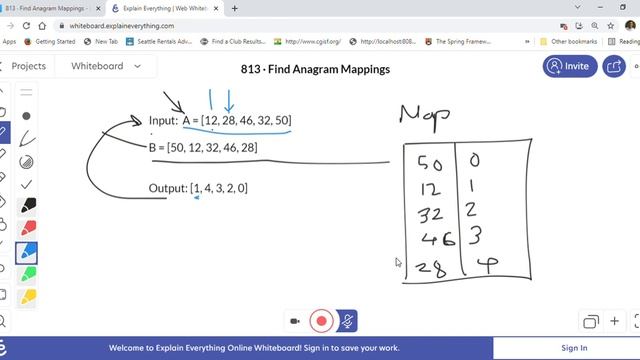Click the project title 813 Find Anagram Mappings
640x360 pixels.
[x=315, y=69]
